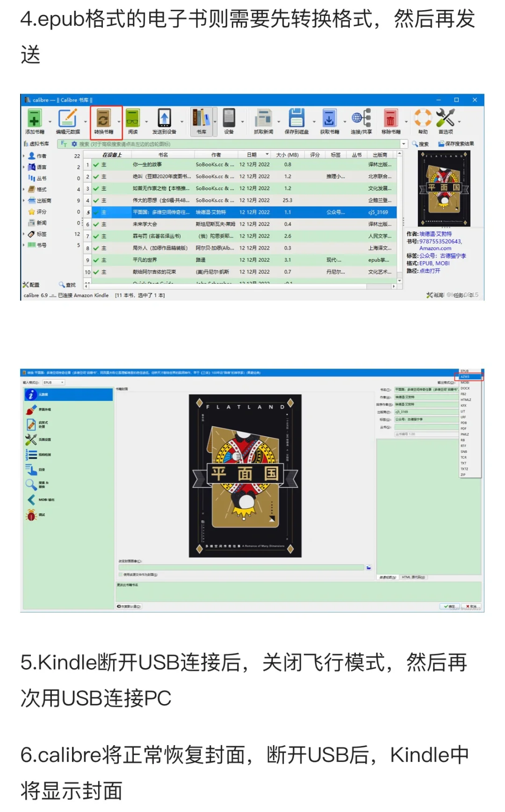Open the 阅读 (Read) glasses icon
The width and height of the screenshot is (505, 812).
[133, 118]
